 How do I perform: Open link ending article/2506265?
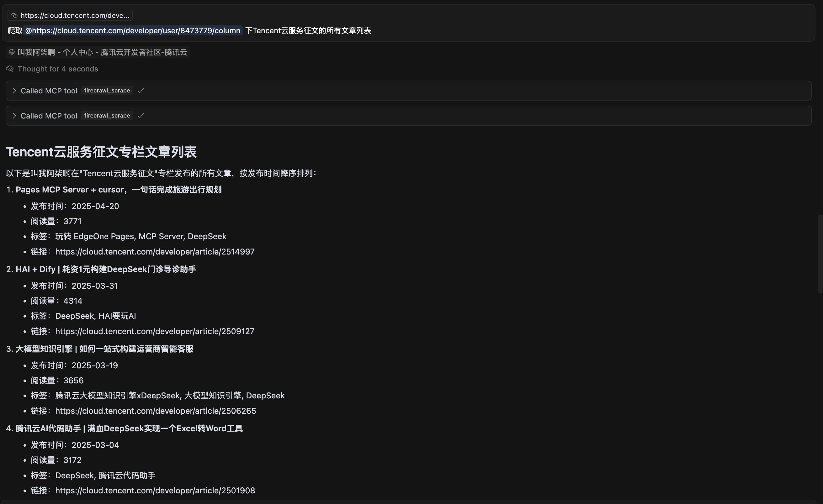[156, 411]
